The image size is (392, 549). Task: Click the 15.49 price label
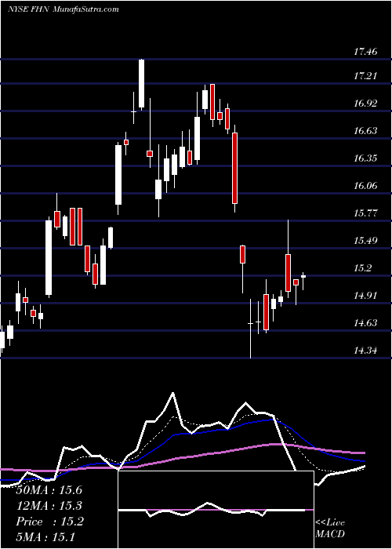pyautogui.click(x=365, y=241)
